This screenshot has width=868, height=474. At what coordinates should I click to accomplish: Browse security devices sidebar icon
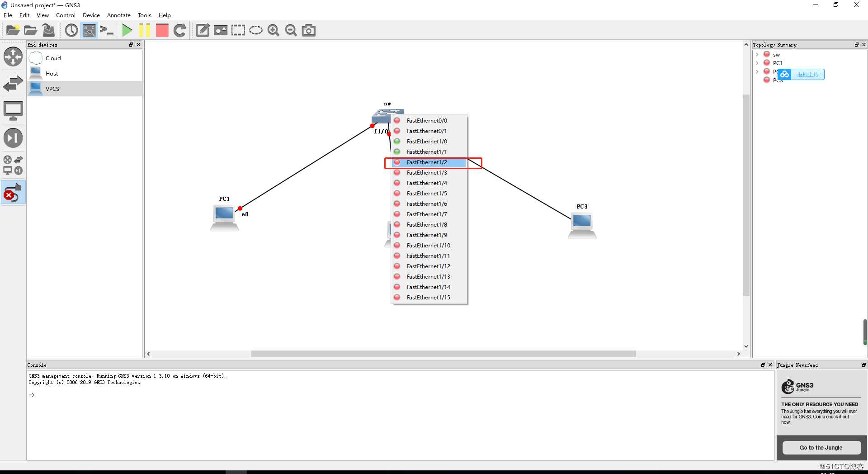click(13, 138)
